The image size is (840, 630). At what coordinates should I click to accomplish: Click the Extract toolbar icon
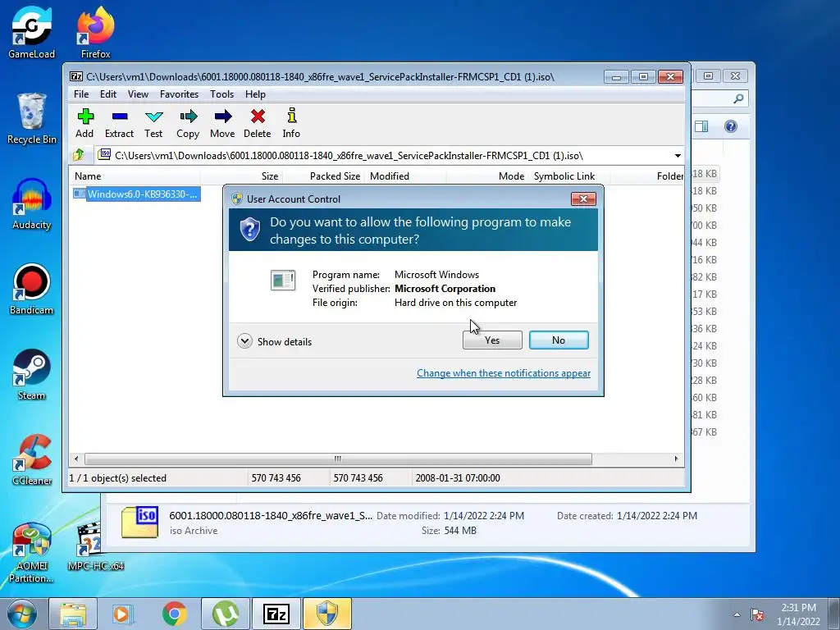tap(119, 123)
